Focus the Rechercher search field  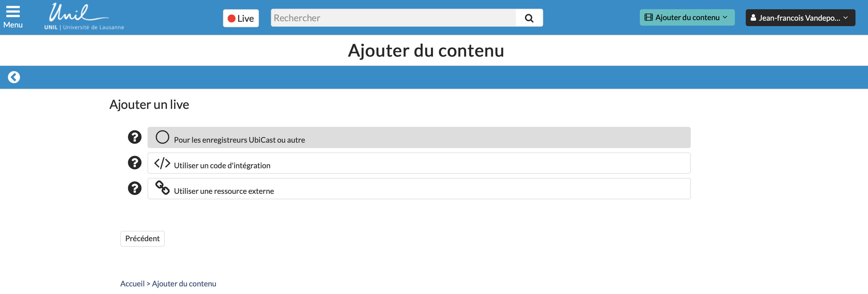(x=393, y=18)
